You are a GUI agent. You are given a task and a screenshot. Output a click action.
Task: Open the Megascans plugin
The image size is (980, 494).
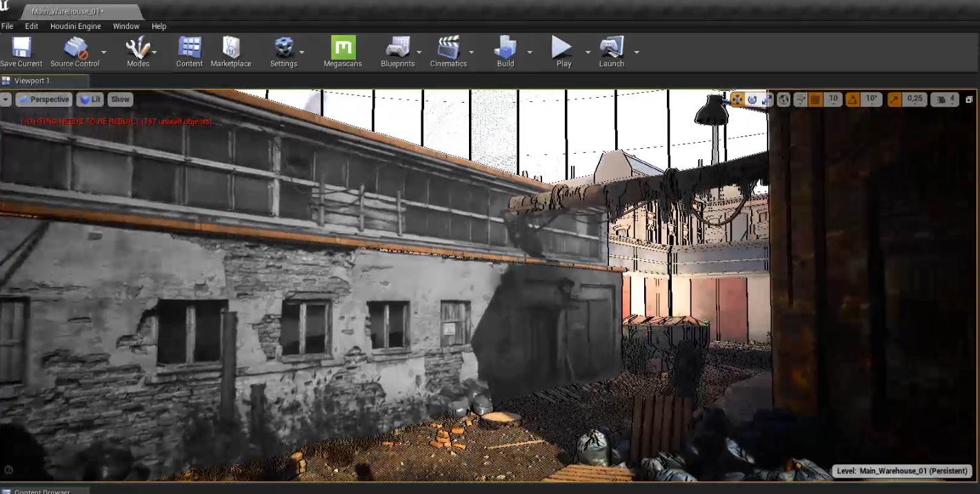click(343, 52)
